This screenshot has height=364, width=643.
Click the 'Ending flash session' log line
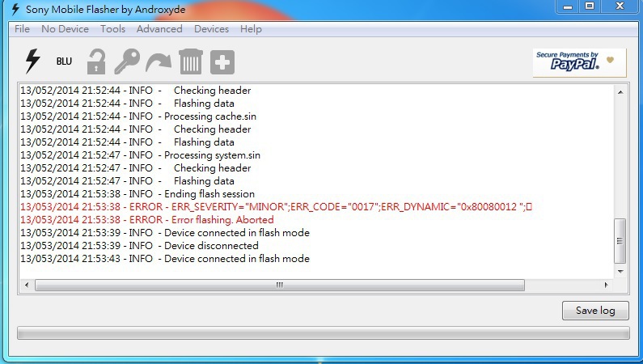[x=137, y=194]
